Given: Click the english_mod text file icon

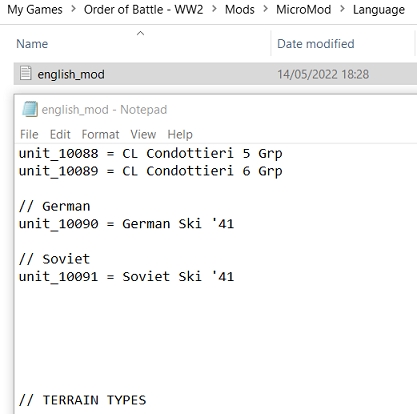Looking at the screenshot, I should click(x=26, y=73).
